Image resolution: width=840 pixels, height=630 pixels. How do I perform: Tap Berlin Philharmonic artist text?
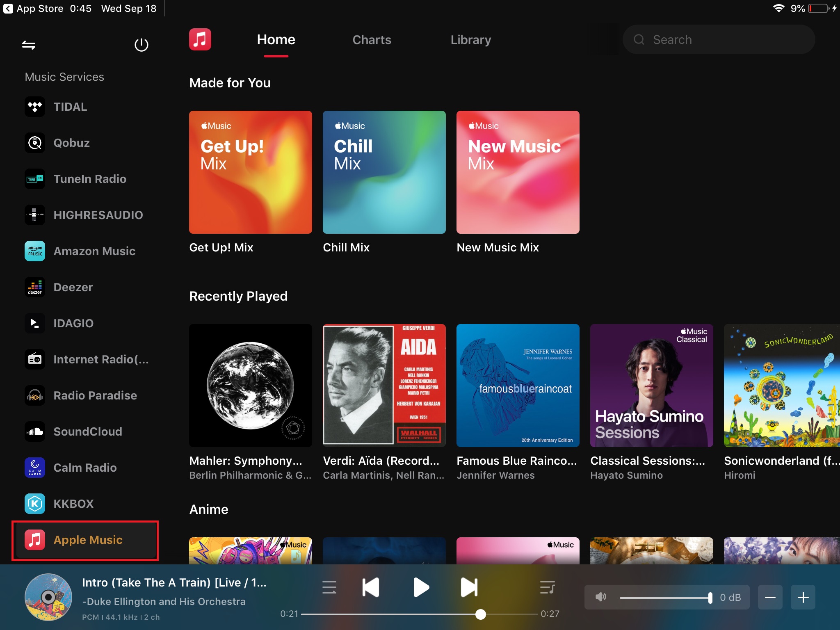pyautogui.click(x=250, y=475)
